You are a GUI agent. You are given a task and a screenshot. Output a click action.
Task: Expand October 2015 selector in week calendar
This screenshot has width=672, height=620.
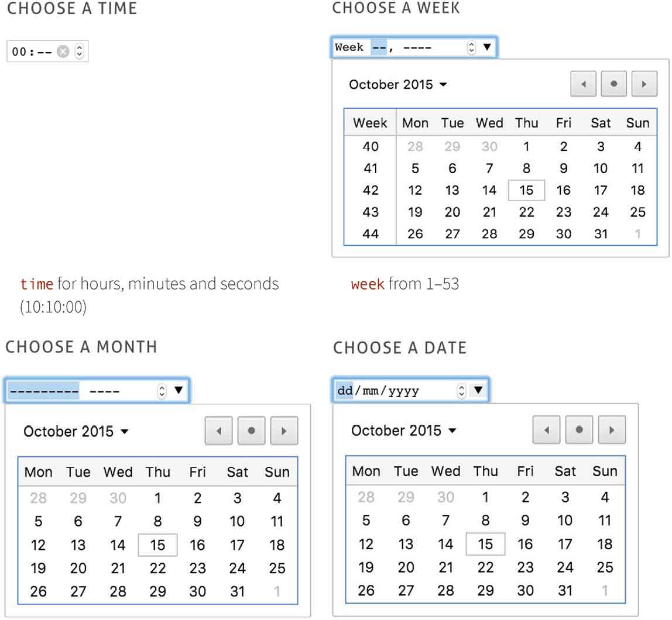click(x=398, y=85)
